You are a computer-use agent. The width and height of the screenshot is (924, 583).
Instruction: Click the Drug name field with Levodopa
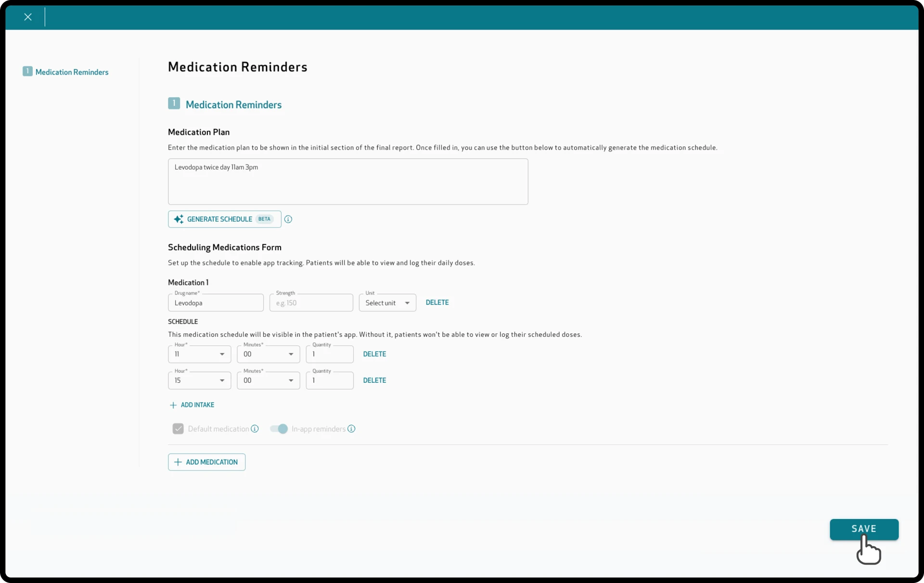[216, 303]
